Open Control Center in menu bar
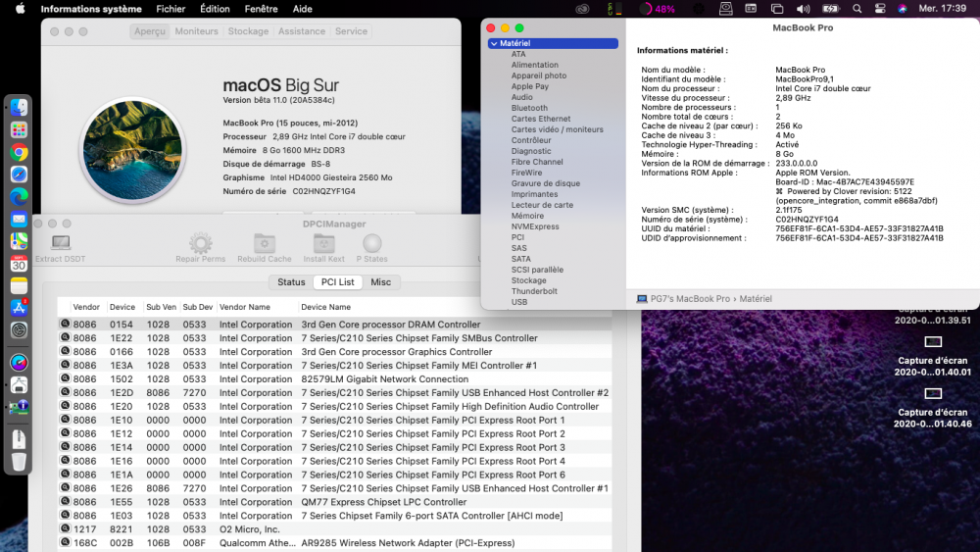 (x=880, y=9)
